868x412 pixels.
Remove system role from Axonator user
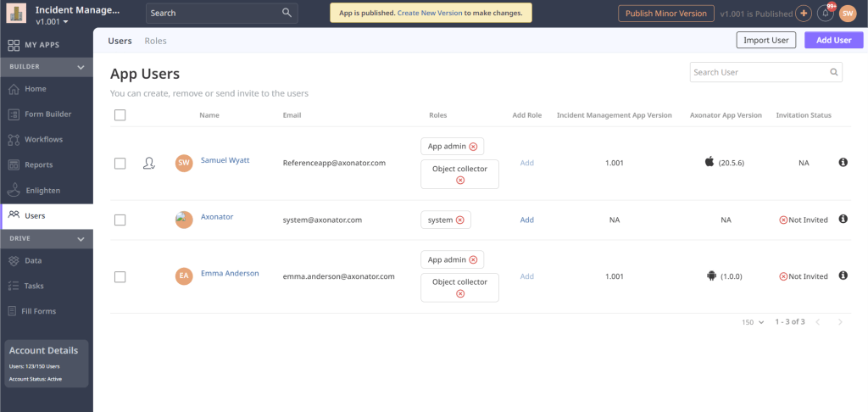459,220
